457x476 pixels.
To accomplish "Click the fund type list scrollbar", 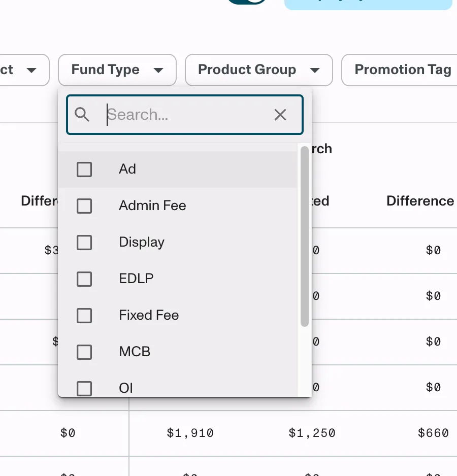I will [x=305, y=236].
